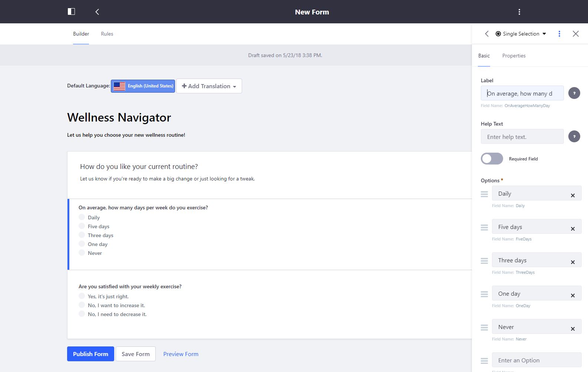Viewport: 588px width, 372px height.
Task: Click the page description 'Let us know if you're ready'
Action: click(167, 179)
